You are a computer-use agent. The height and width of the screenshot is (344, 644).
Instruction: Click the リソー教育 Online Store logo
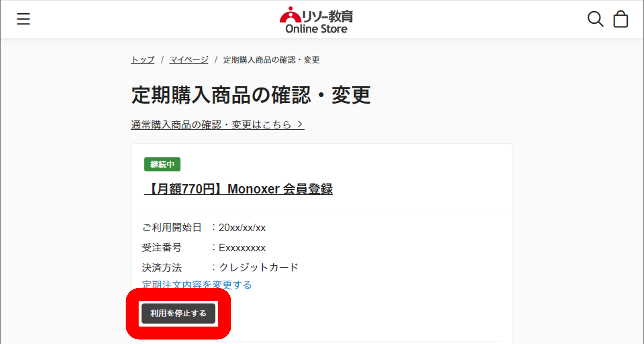tap(316, 20)
